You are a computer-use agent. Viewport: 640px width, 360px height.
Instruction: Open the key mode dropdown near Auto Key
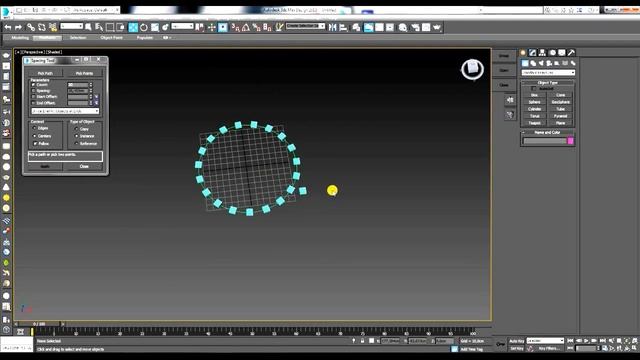[545, 341]
